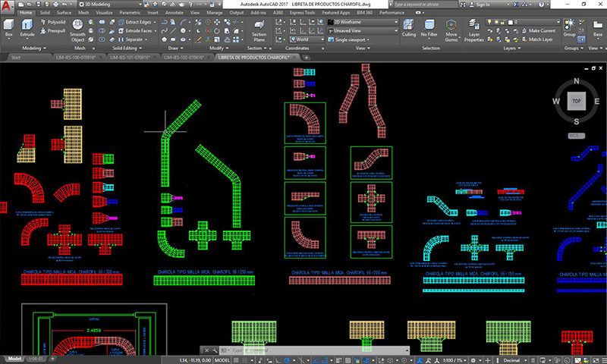Toggle lineweight display in status bar
The image size is (607, 364).
tap(338, 360)
